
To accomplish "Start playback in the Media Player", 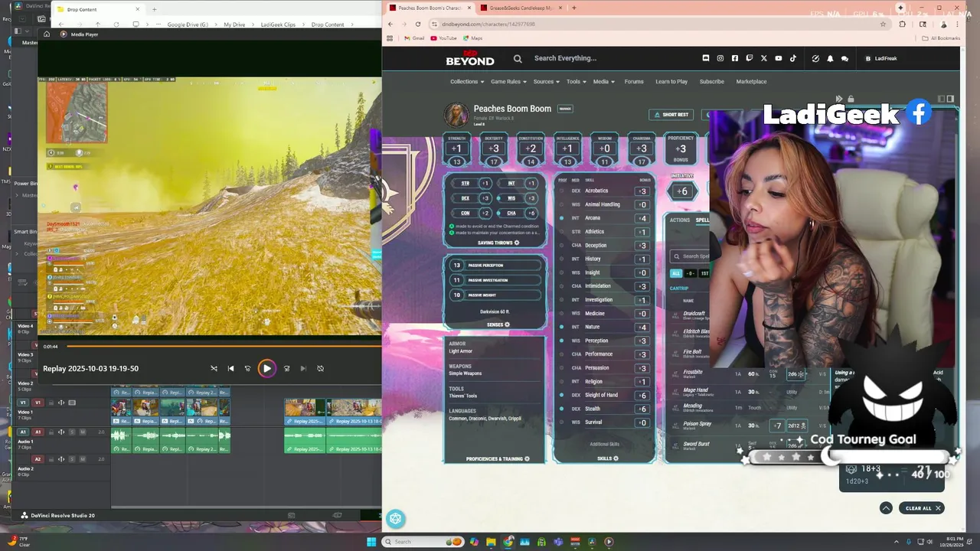I will [x=266, y=368].
